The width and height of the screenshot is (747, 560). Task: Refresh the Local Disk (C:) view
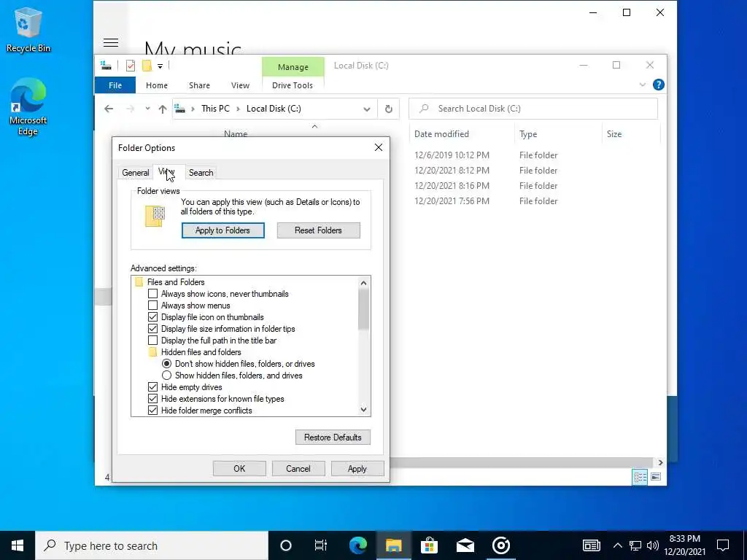pos(388,109)
